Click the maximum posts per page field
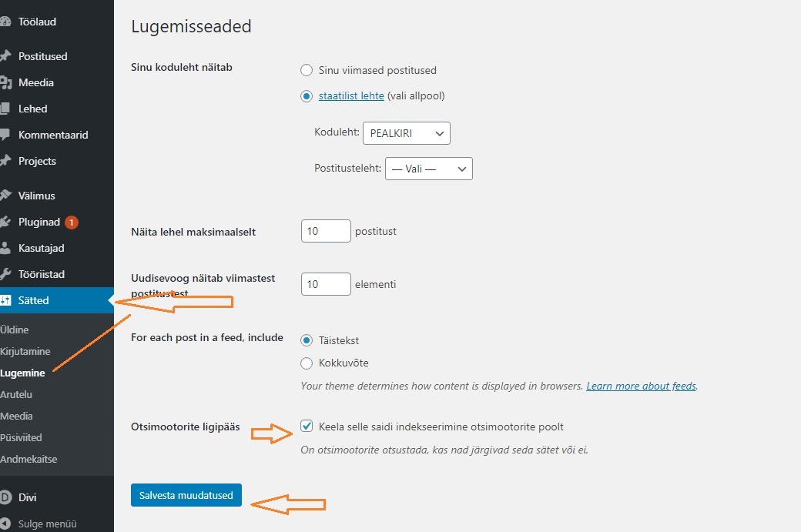 tap(326, 231)
